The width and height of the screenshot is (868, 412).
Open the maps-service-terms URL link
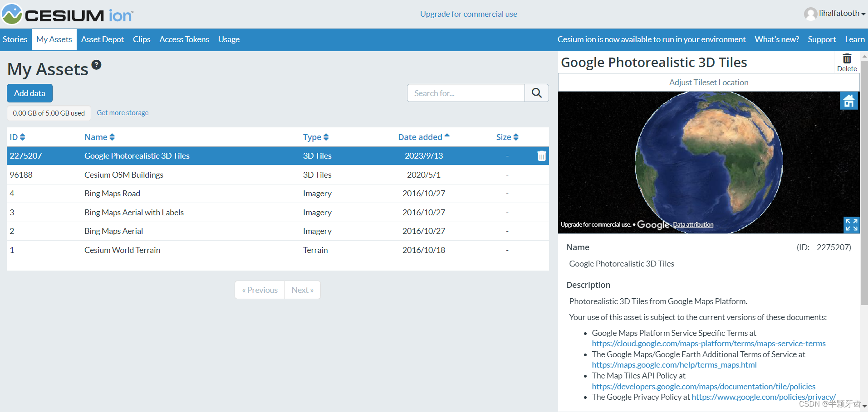point(709,344)
